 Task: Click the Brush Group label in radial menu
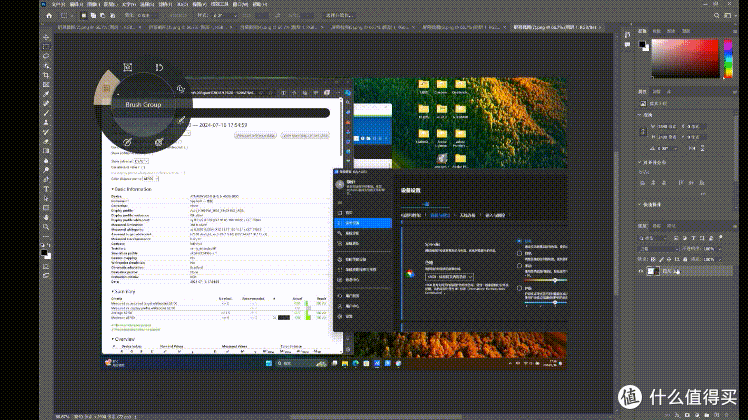tap(143, 105)
